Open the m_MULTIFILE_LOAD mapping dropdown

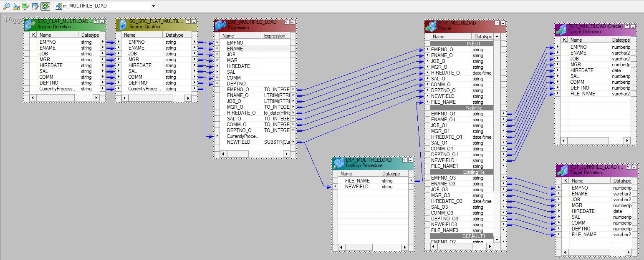click(x=154, y=6)
